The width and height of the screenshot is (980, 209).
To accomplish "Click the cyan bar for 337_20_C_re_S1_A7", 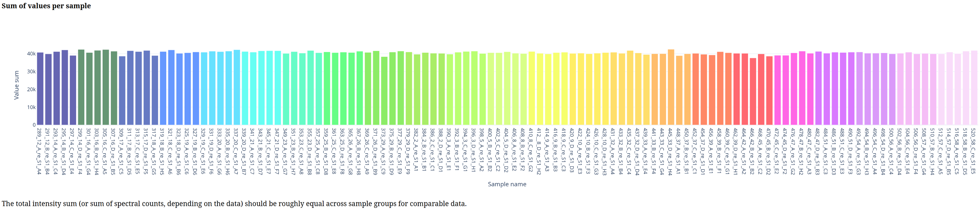I will tap(236, 87).
